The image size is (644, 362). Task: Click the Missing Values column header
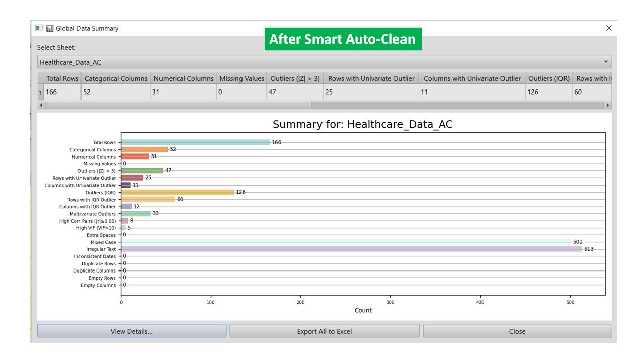[242, 78]
